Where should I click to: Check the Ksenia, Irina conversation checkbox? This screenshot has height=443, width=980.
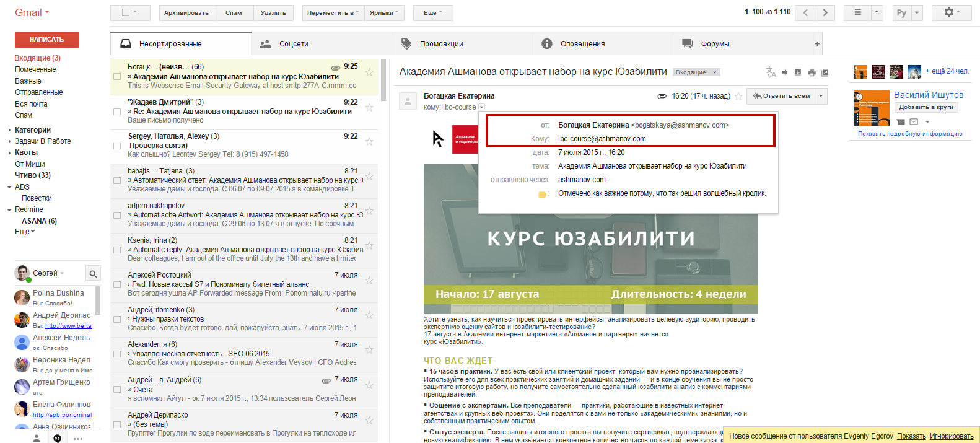117,250
